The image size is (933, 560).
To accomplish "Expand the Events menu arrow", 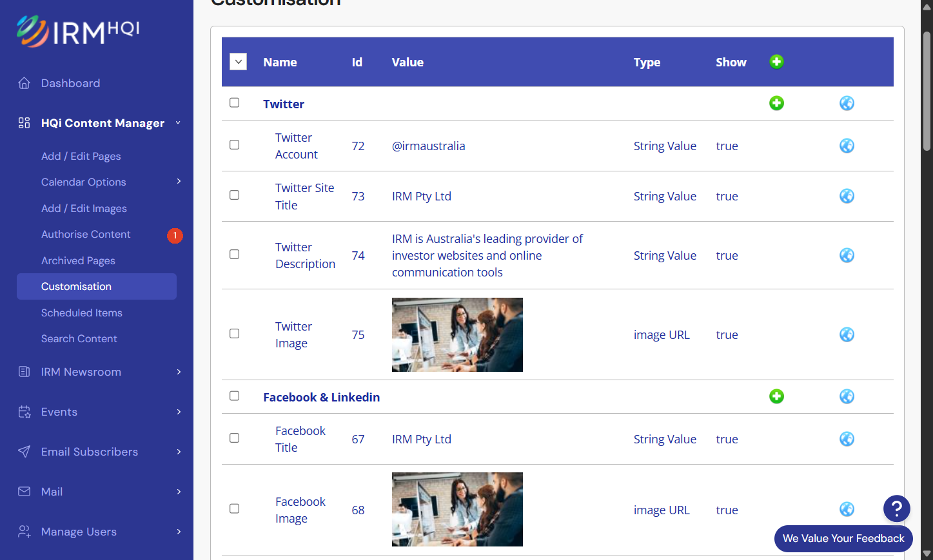I will [179, 412].
